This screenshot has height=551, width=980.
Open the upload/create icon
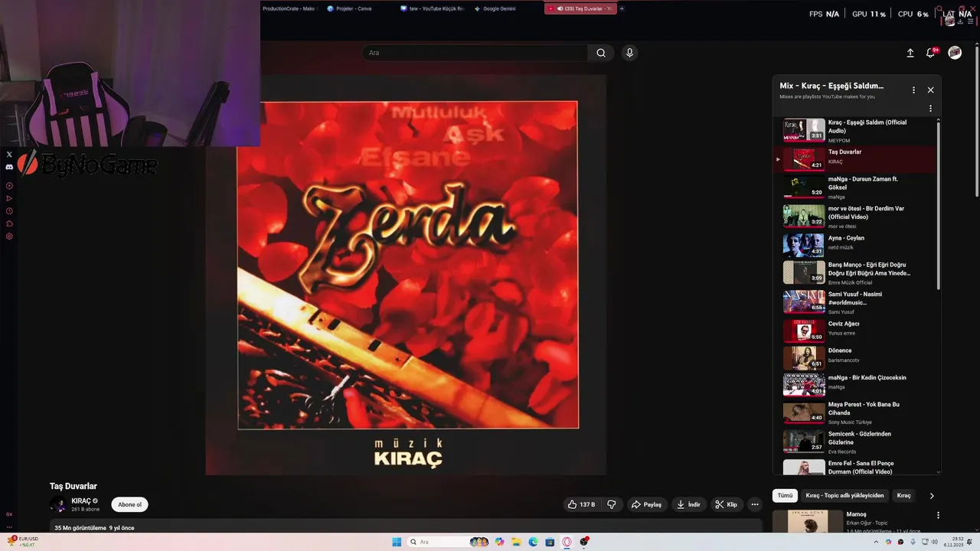pos(910,53)
